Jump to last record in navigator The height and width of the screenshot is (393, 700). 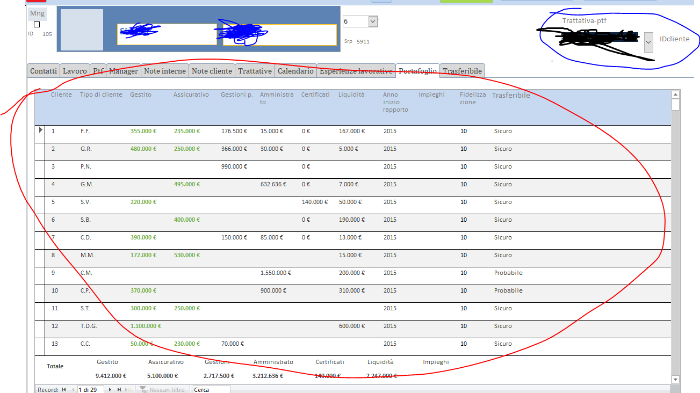point(119,389)
